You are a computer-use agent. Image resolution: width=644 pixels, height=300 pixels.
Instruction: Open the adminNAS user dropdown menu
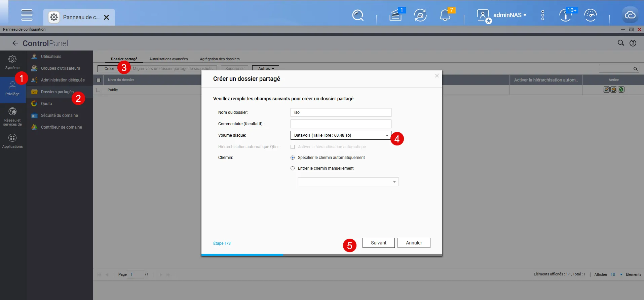pos(509,15)
